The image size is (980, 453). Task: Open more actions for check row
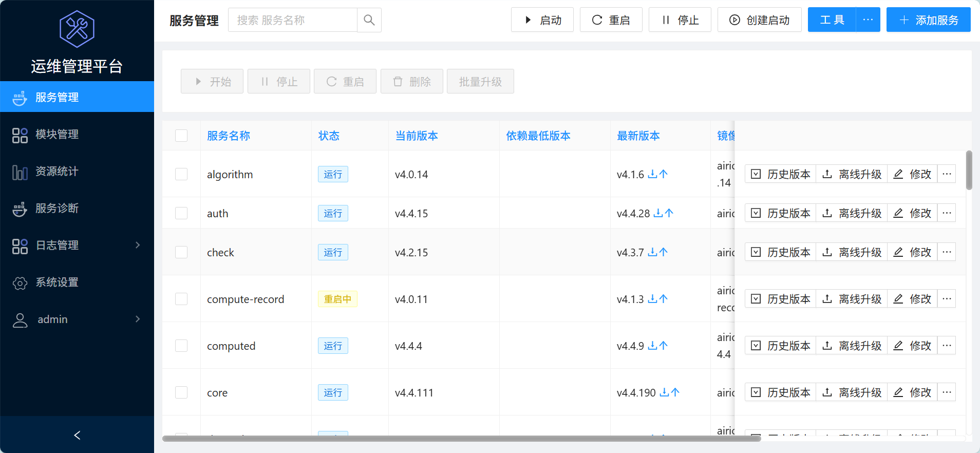(947, 252)
